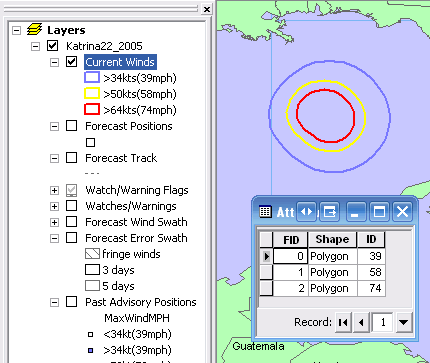The height and width of the screenshot is (363, 430).
Task: Collapse the Past Advisory Positions layer
Action: (54, 302)
